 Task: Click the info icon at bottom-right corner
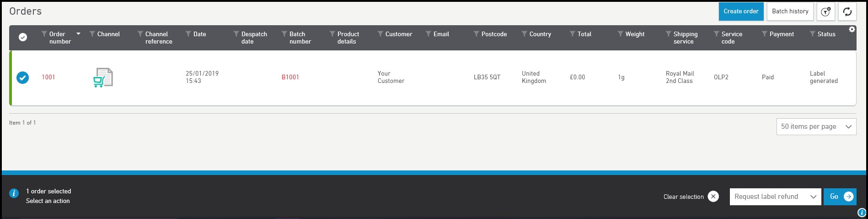862,213
